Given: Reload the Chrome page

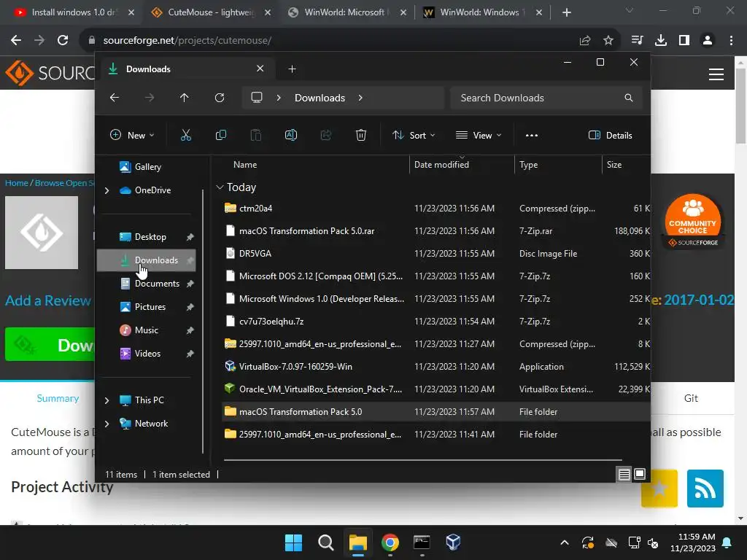Looking at the screenshot, I should 63,41.
